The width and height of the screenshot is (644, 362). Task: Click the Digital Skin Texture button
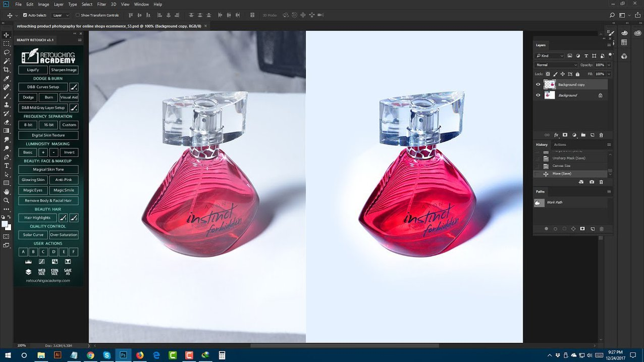tap(48, 135)
